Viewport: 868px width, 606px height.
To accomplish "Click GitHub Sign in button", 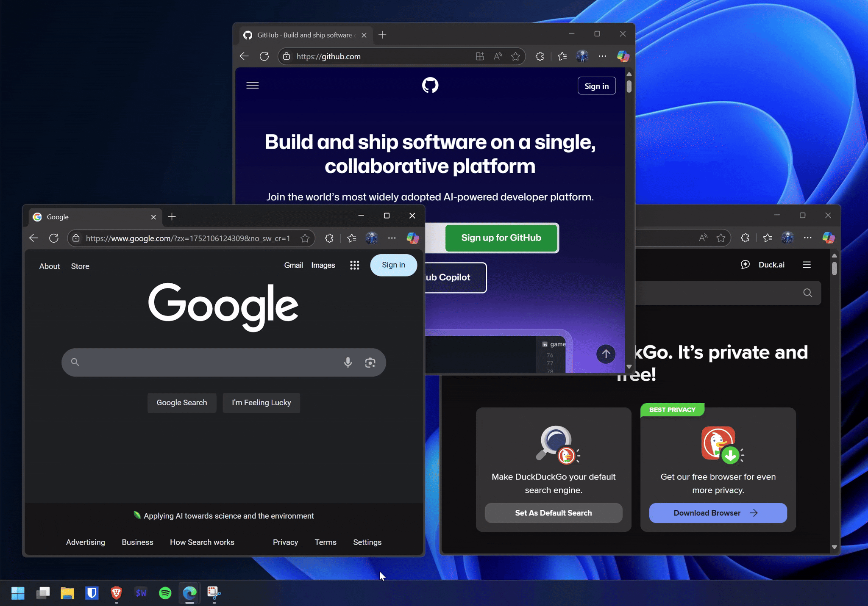I will coord(597,86).
